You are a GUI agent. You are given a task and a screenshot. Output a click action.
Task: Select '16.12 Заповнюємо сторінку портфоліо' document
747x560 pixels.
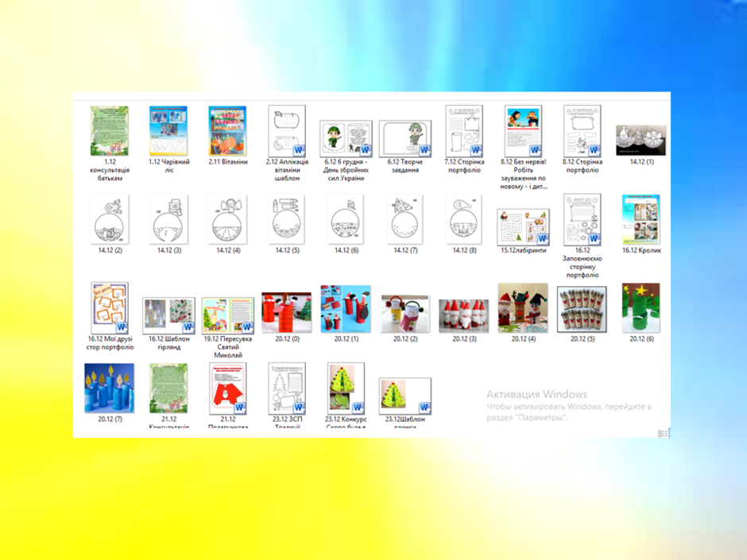click(583, 219)
